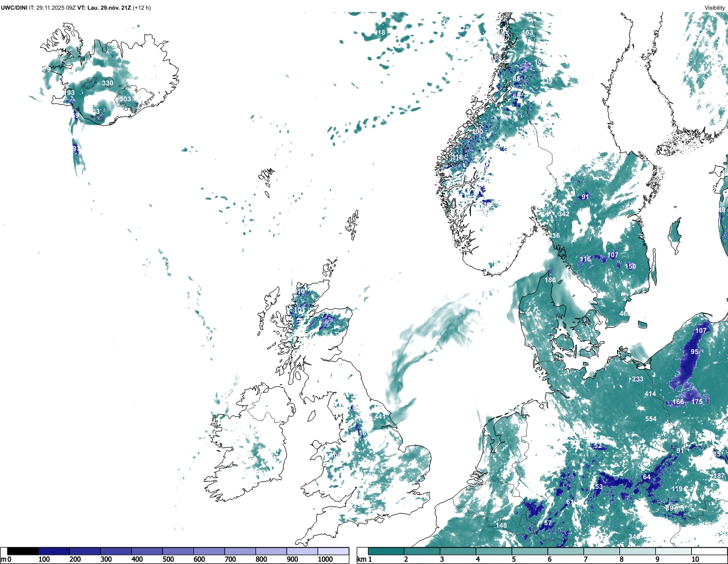Click the 'km 1' label of the legend
728x564 pixels.
click(365, 559)
